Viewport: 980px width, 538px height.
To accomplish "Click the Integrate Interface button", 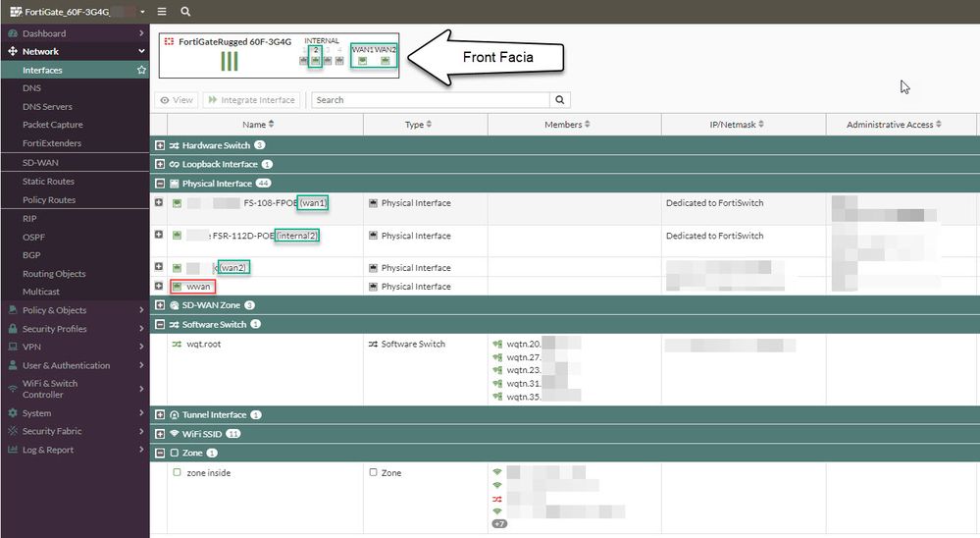I will tap(251, 100).
